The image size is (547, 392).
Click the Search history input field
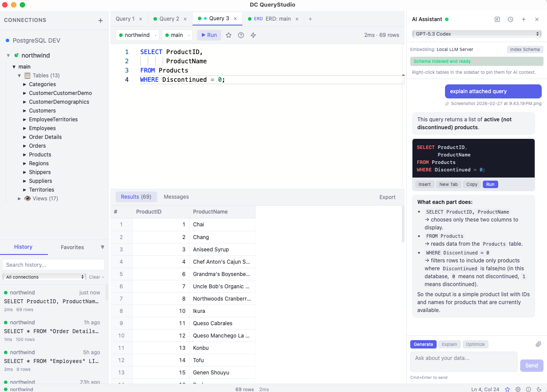(53, 264)
